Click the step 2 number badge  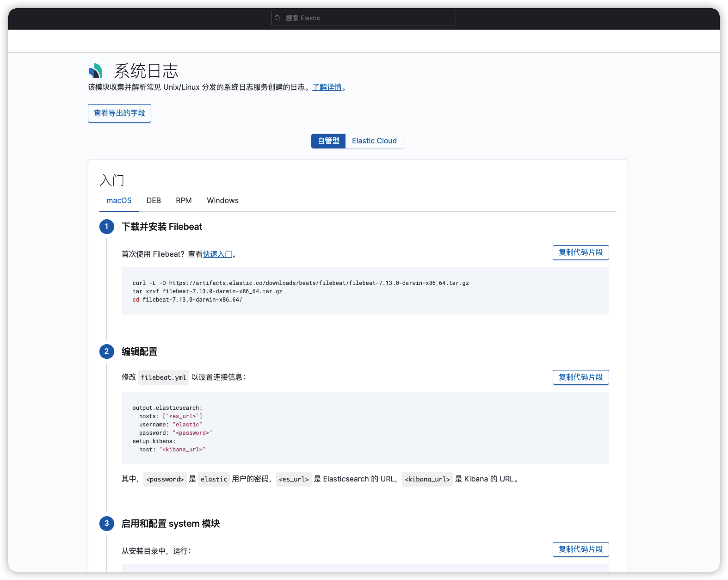[107, 352]
